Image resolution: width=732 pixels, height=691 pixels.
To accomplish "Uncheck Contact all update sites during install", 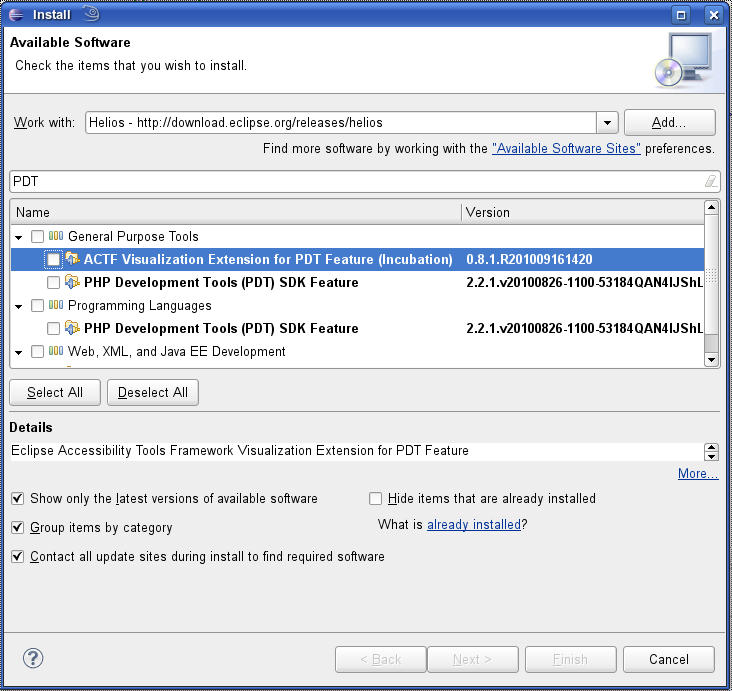I will 18,557.
